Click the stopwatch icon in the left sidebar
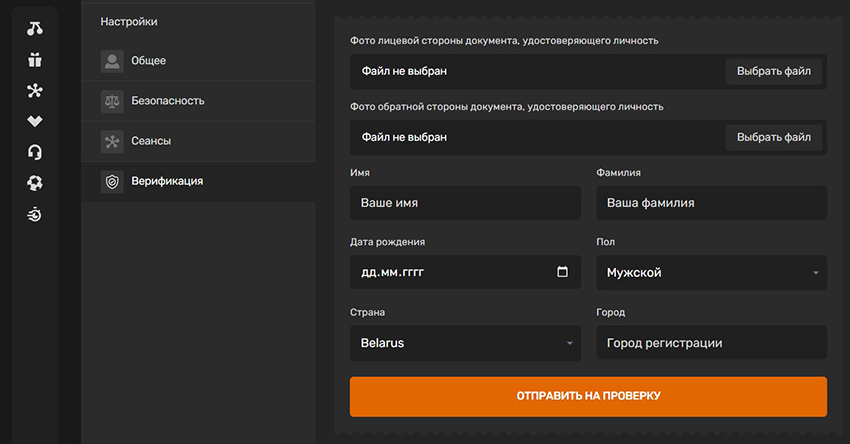Image resolution: width=850 pixels, height=444 pixels. tap(35, 215)
